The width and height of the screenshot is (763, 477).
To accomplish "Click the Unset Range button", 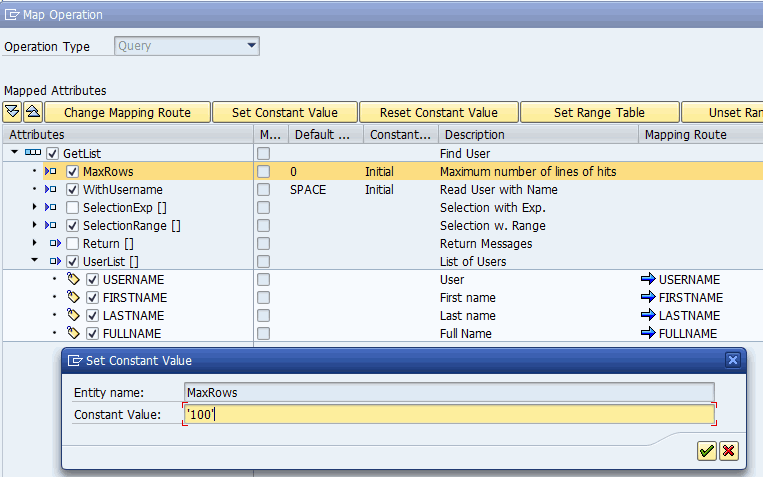I will (723, 112).
